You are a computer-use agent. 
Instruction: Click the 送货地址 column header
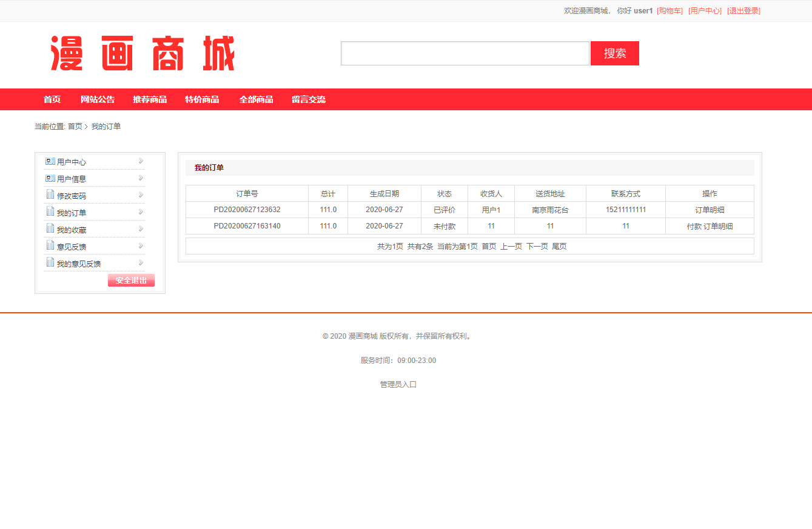(x=550, y=193)
